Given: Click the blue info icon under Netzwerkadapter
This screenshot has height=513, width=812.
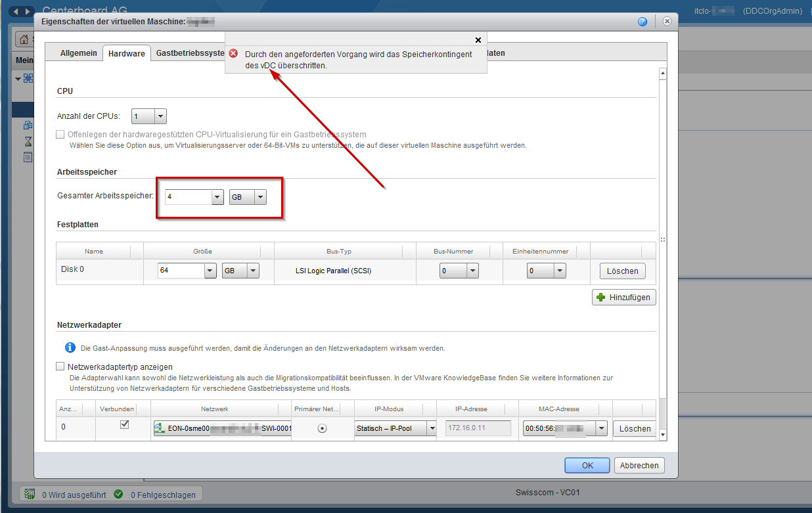Looking at the screenshot, I should point(70,347).
